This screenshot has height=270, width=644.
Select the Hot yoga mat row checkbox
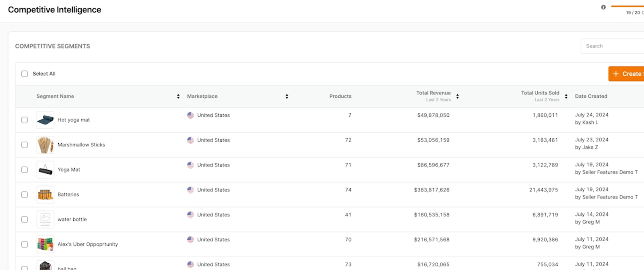coord(25,120)
